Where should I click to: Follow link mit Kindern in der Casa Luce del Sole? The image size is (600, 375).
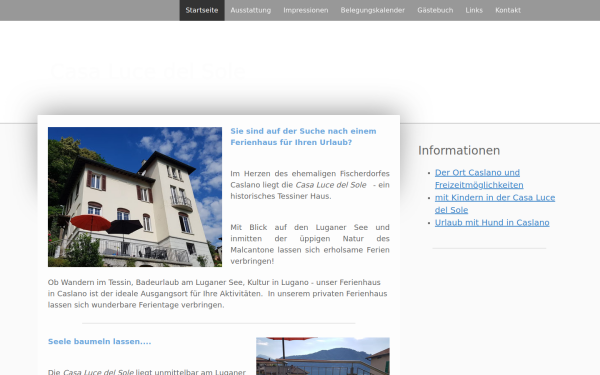(x=495, y=204)
